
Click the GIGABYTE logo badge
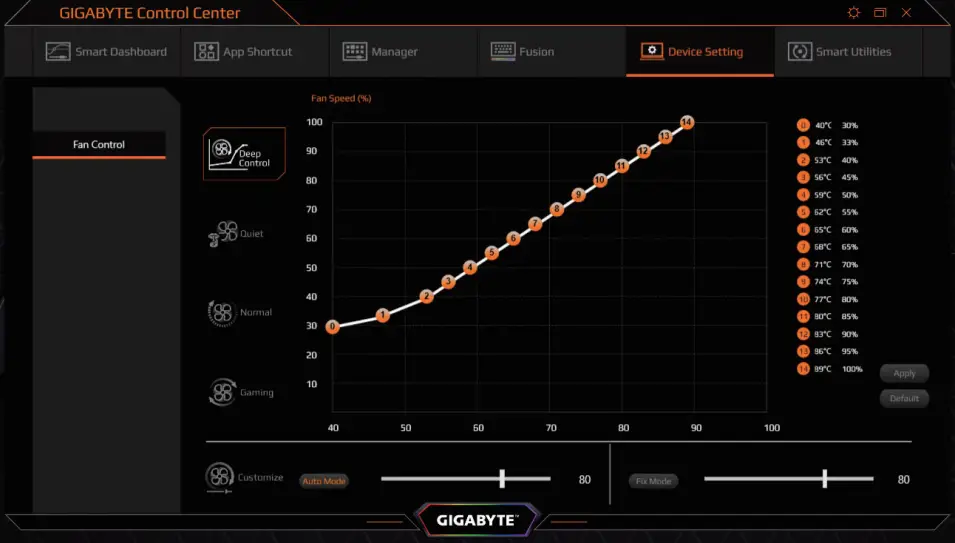477,520
